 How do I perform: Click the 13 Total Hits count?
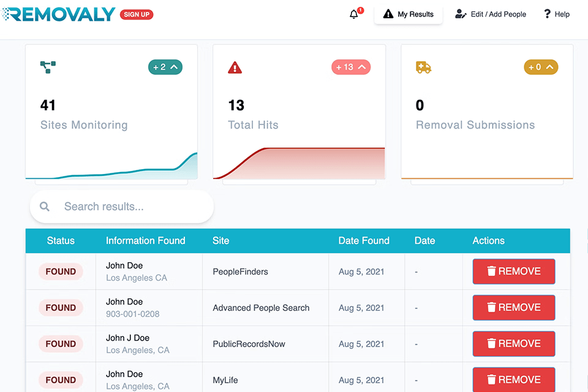pos(236,105)
